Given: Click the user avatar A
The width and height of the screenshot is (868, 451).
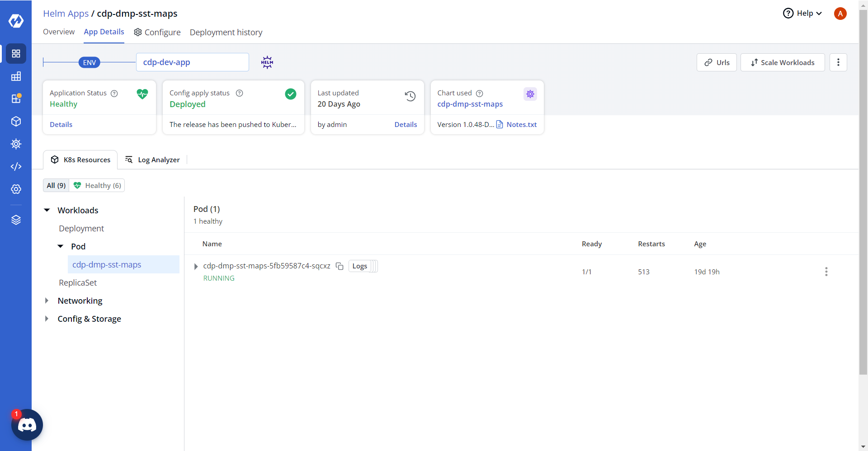Looking at the screenshot, I should tap(840, 14).
